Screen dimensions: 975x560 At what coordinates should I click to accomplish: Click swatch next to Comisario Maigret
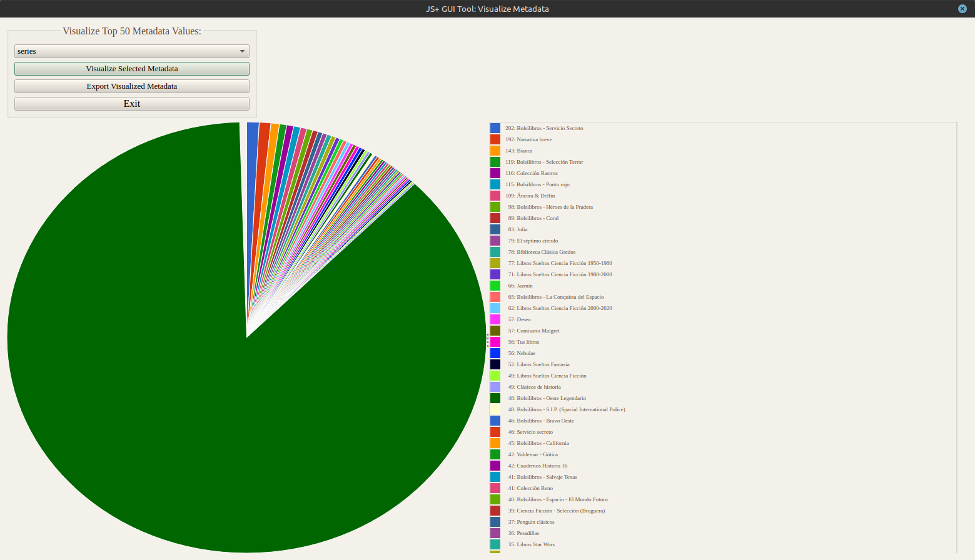pyautogui.click(x=495, y=331)
